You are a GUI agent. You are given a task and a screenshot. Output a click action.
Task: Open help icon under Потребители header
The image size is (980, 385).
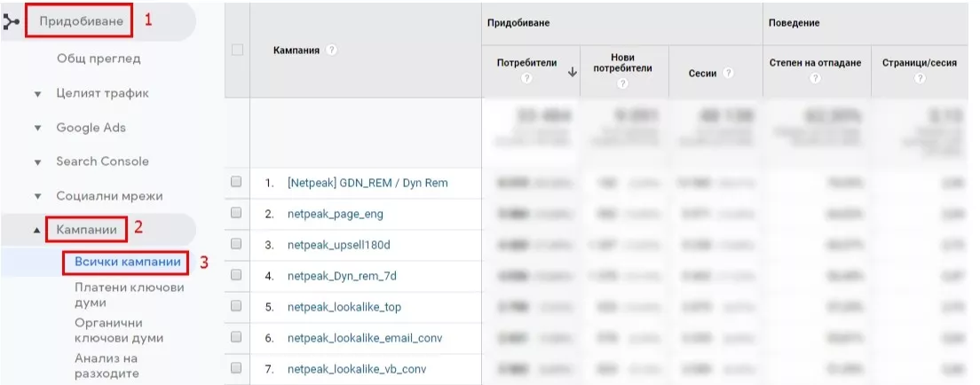coord(527,78)
